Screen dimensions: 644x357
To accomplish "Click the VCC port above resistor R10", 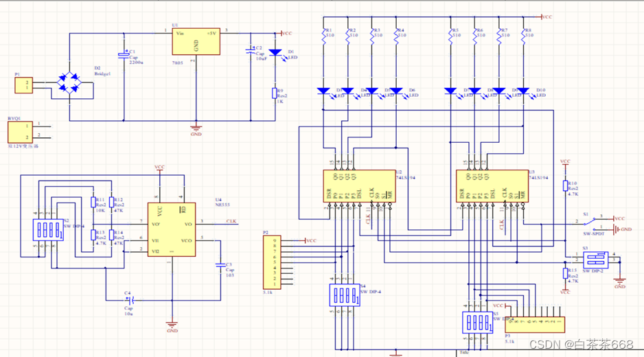I will (x=565, y=162).
